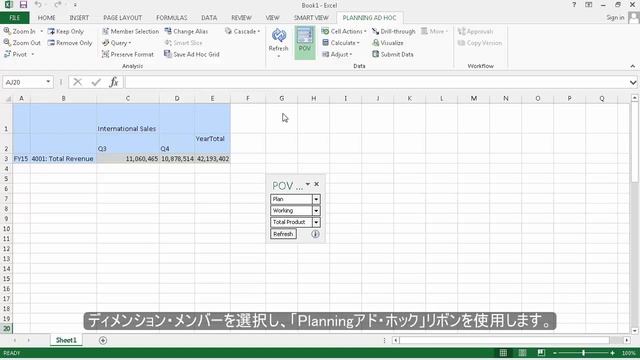
Task: Click the zoom slider handle
Action: coord(583,353)
